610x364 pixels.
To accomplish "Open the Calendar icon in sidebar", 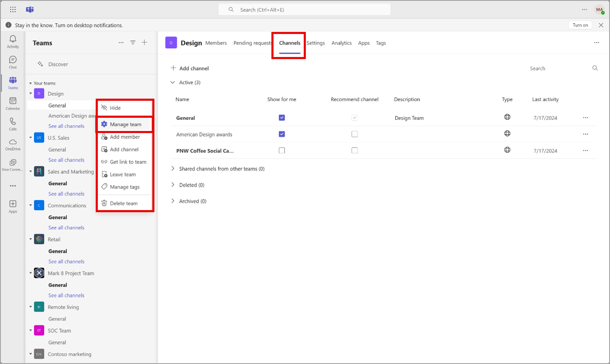I will point(13,103).
